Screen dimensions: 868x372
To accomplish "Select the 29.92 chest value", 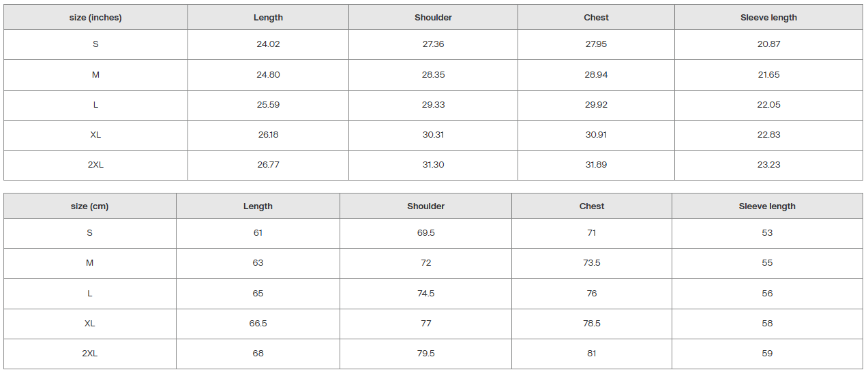I will [x=596, y=105].
